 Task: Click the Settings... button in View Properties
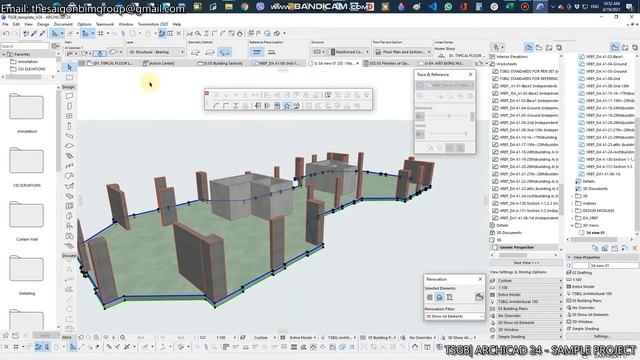click(x=602, y=336)
